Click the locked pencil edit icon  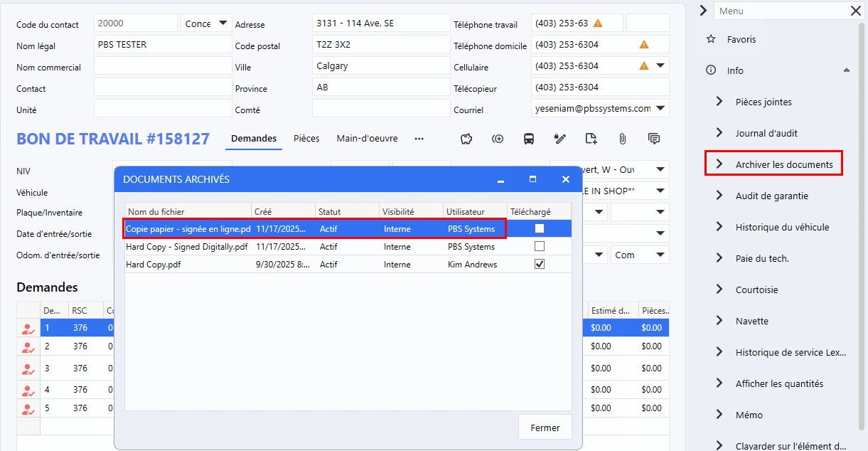coord(560,139)
